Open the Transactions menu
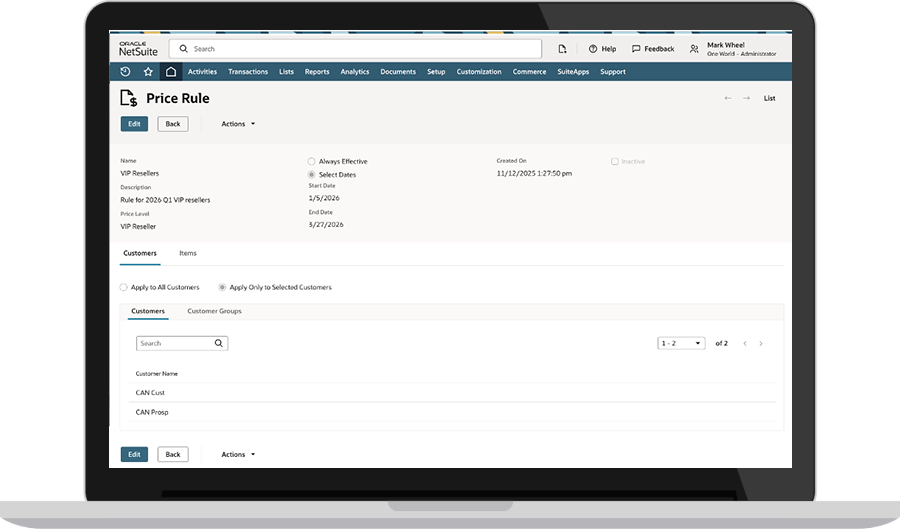 248,72
